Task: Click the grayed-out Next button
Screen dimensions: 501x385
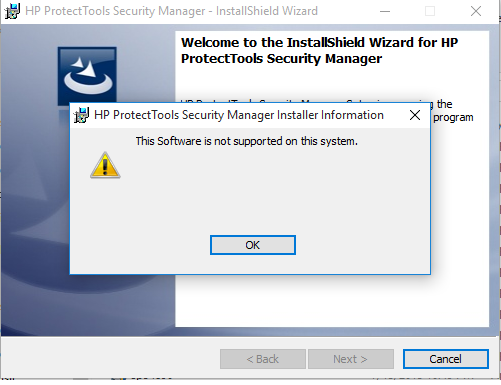Action: click(351, 359)
